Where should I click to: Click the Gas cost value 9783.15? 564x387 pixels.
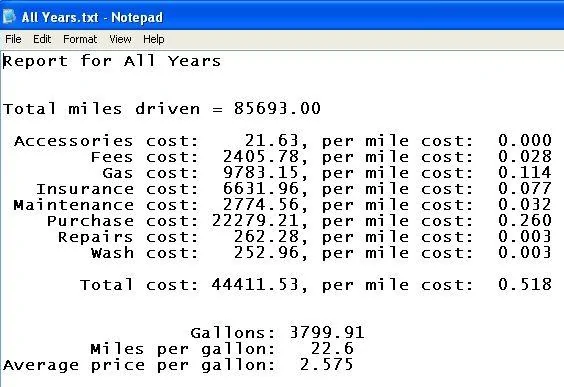tap(261, 172)
